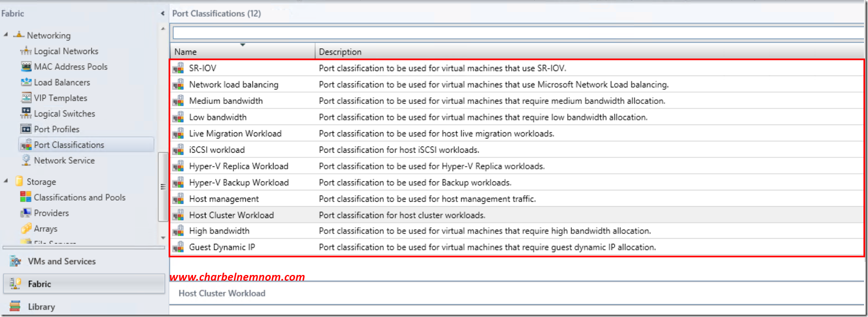Click the Load Balancers icon
Image resolution: width=868 pixels, height=317 pixels.
[26, 82]
